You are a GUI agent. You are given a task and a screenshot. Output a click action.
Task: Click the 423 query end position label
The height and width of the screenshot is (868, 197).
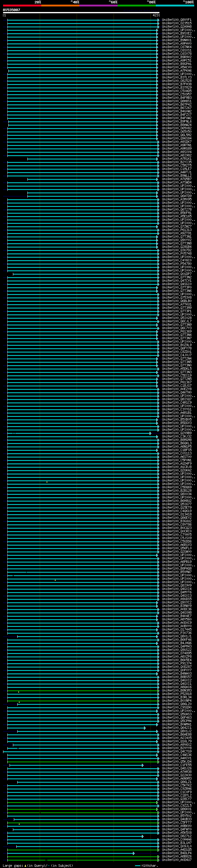pyautogui.click(x=155, y=15)
